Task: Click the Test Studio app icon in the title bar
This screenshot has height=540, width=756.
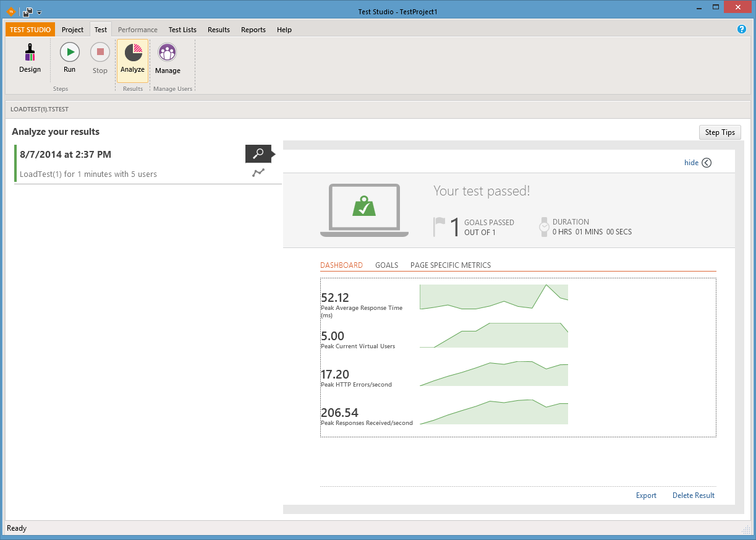Action: 11,12
